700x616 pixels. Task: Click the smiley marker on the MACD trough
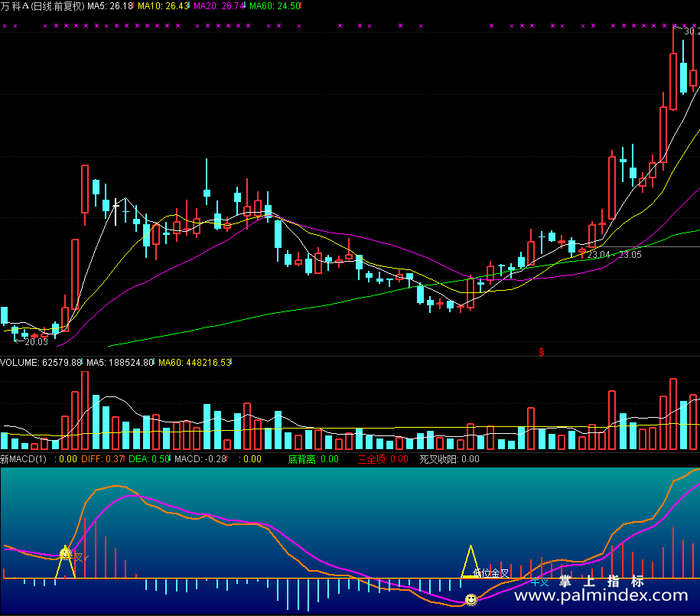471,599
